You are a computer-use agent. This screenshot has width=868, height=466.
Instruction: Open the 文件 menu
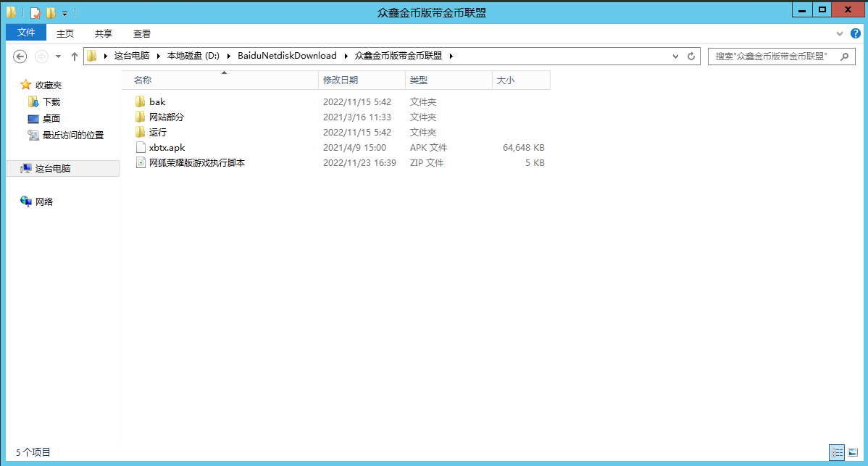pyautogui.click(x=25, y=33)
